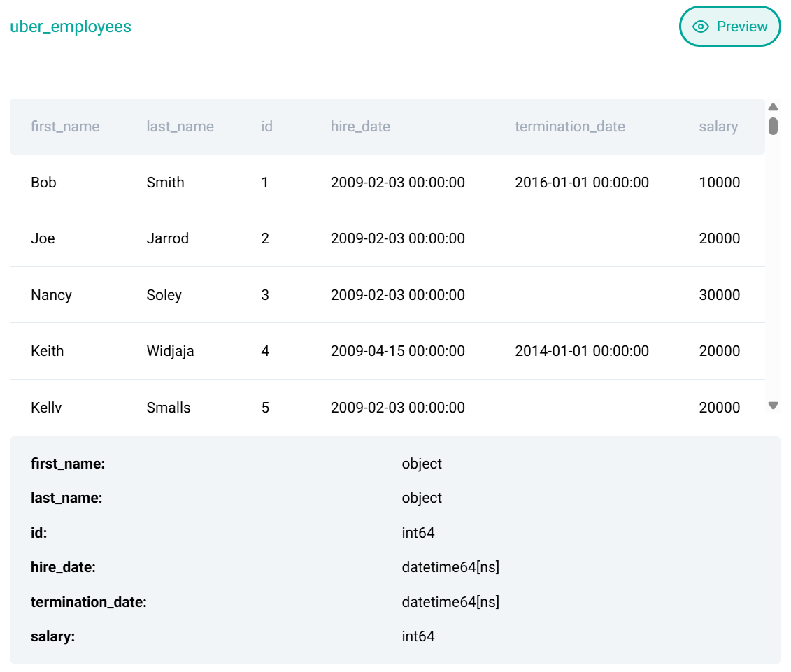The height and width of the screenshot is (672, 791).
Task: Click the salary column header
Action: [718, 126]
